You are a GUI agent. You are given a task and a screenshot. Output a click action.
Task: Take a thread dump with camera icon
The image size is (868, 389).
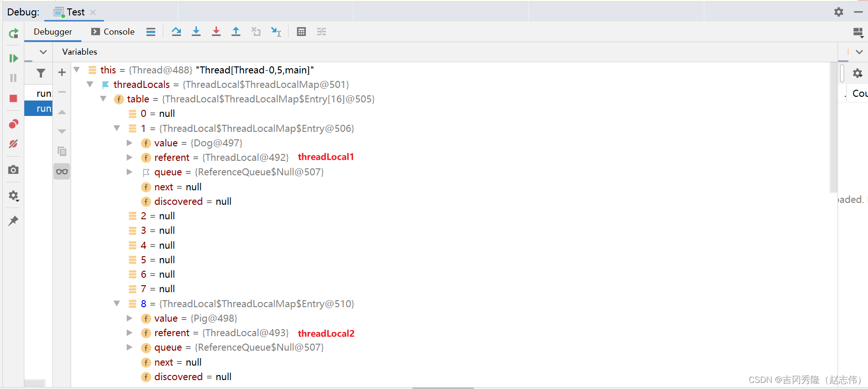coord(14,169)
